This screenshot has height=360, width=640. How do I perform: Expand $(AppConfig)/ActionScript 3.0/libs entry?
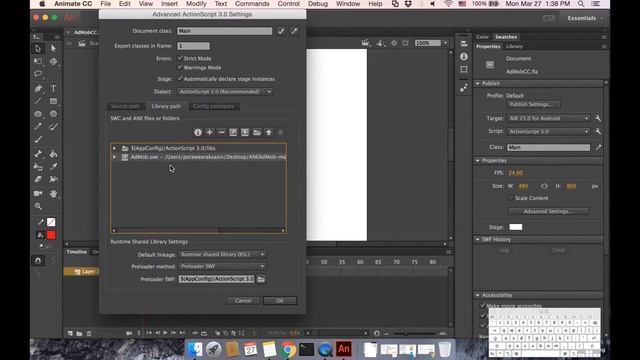(114, 148)
